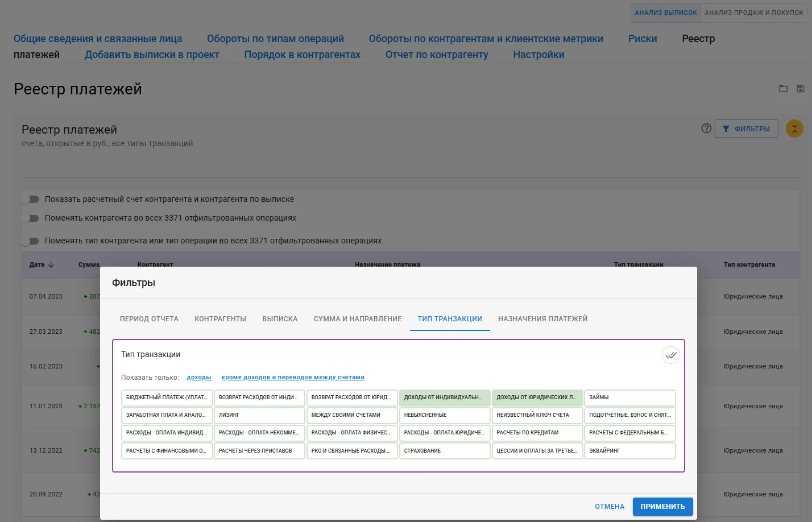Open Общие сведения и связанные лица

[x=98, y=39]
